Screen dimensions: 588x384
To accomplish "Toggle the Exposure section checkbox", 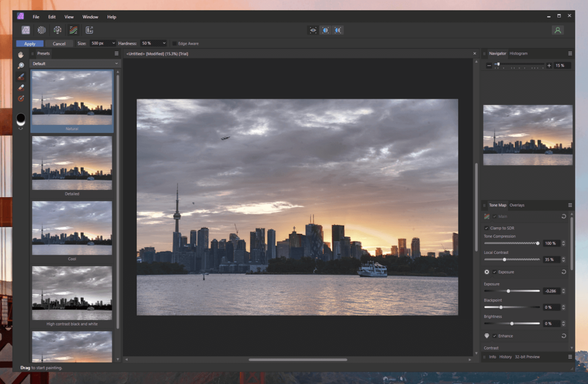I will 494,272.
